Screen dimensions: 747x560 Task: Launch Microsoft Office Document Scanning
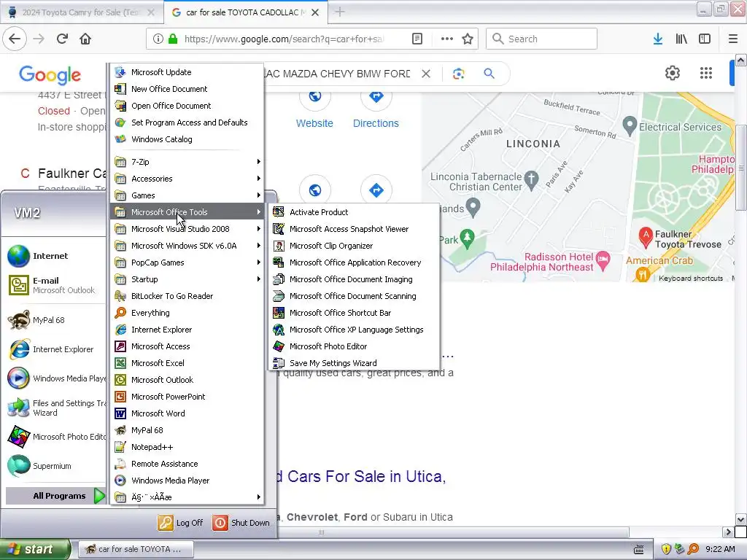point(354,296)
